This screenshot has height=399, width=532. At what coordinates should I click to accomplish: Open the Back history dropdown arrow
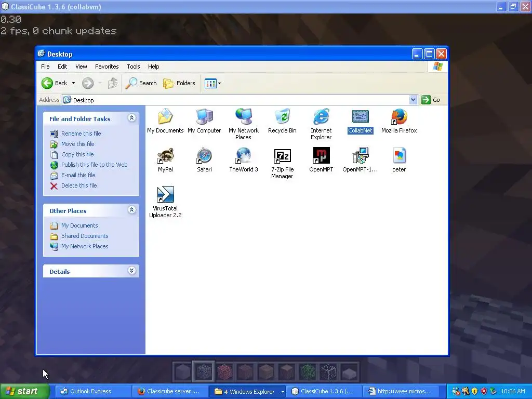pyautogui.click(x=73, y=83)
